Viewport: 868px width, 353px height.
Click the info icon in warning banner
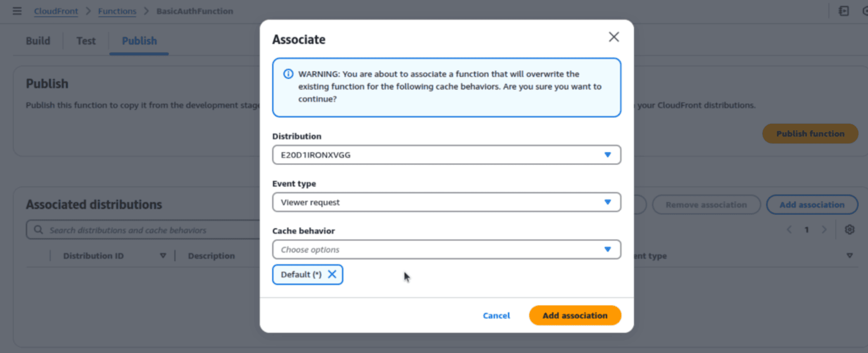point(288,74)
